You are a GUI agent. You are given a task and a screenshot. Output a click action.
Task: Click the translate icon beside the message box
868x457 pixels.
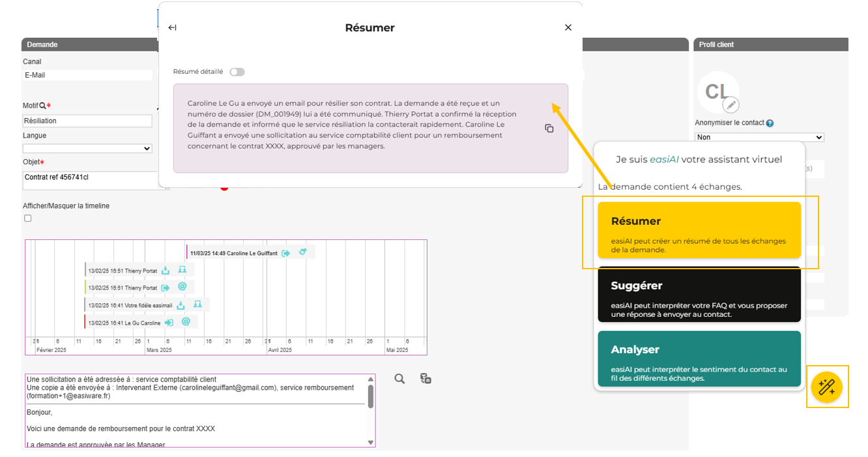click(x=426, y=378)
